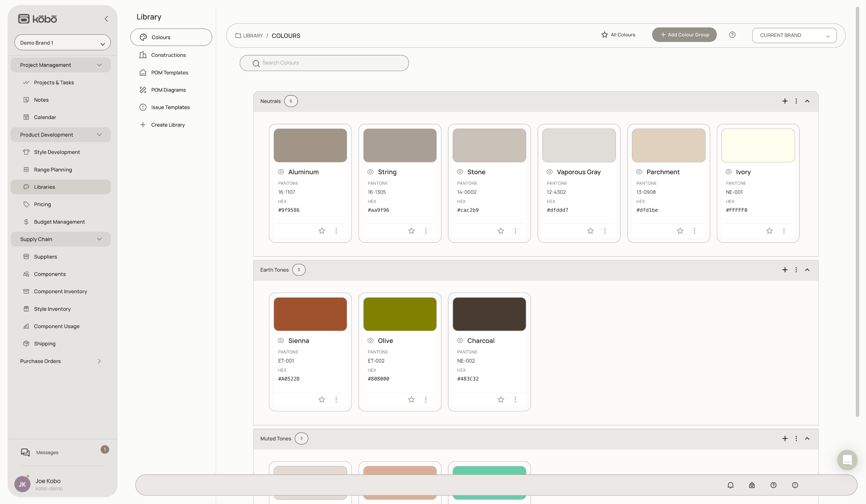Open the three-dot menu on Olive card

click(426, 399)
